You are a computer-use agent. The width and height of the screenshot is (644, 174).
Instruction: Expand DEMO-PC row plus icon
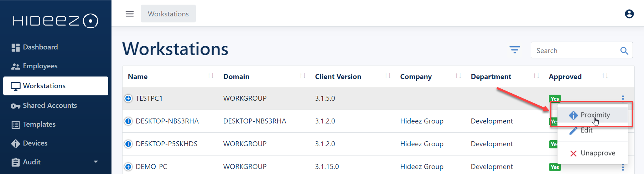coord(128,167)
